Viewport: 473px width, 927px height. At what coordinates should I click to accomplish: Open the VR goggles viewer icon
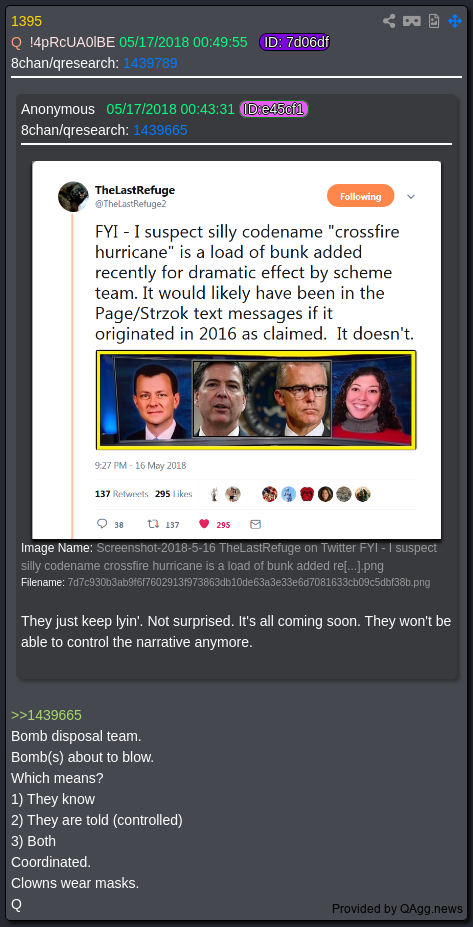(412, 21)
